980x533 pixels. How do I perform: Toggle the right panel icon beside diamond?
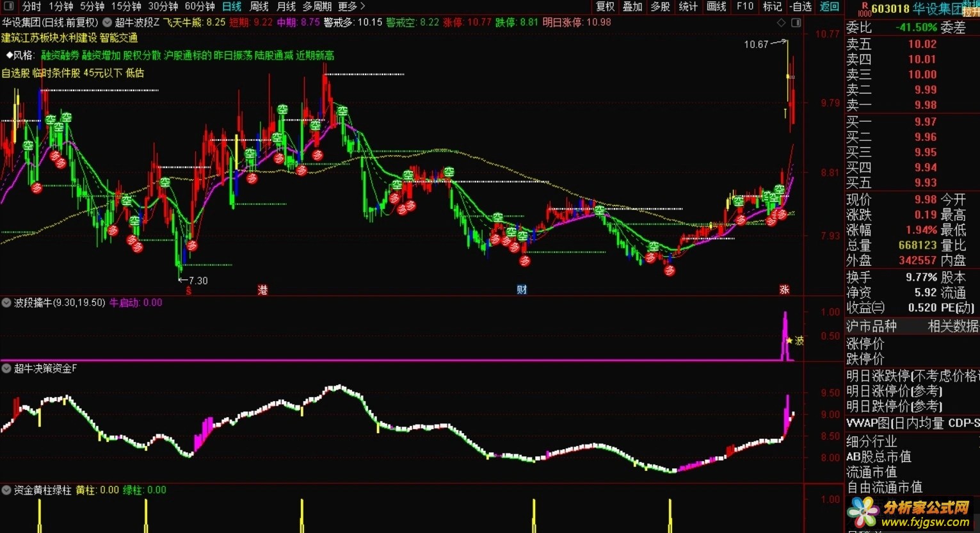(x=796, y=22)
